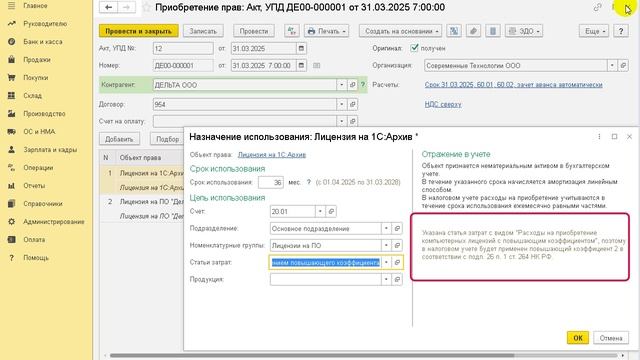Open Покупки section in sidebar

[36, 78]
